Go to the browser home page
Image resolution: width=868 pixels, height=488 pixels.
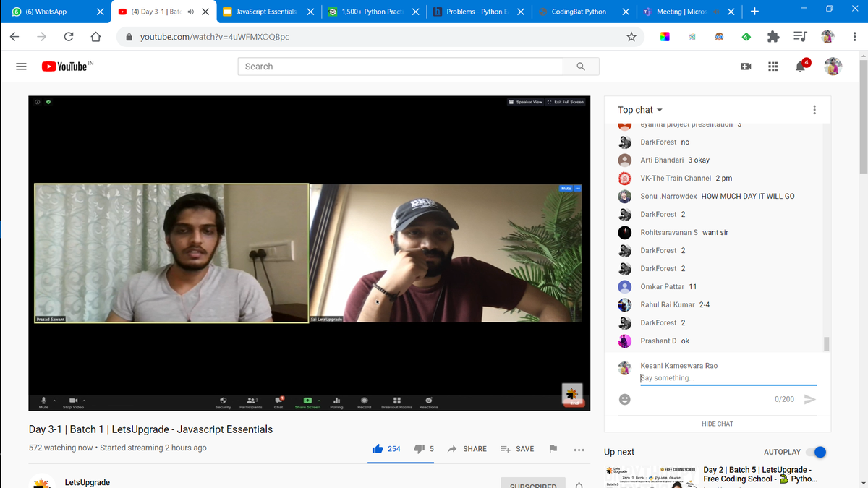coord(95,37)
